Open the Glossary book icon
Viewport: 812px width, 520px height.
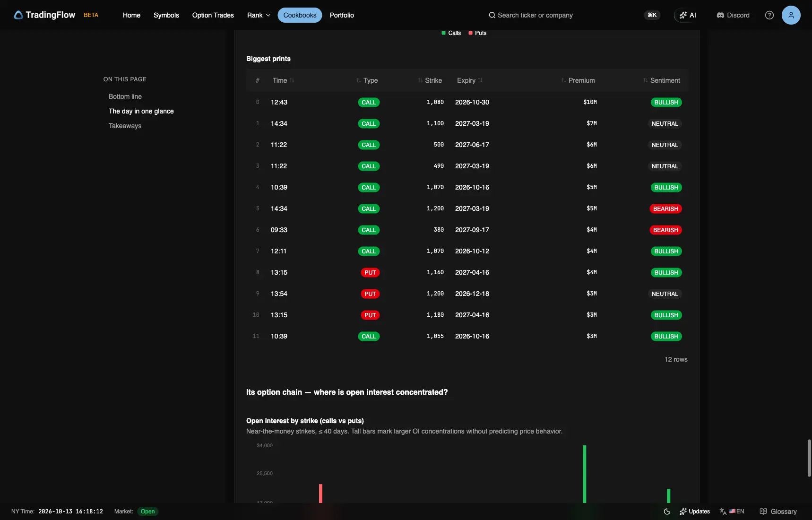(763, 511)
